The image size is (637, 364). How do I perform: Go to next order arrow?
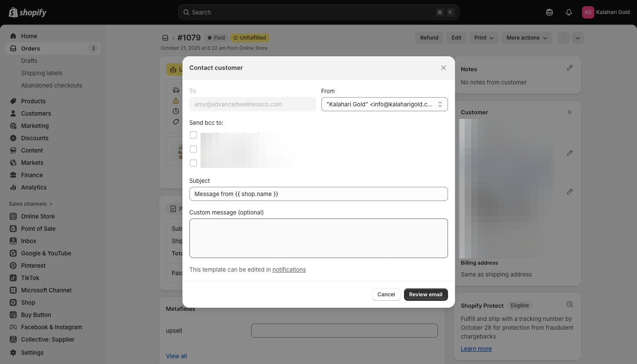pos(578,38)
